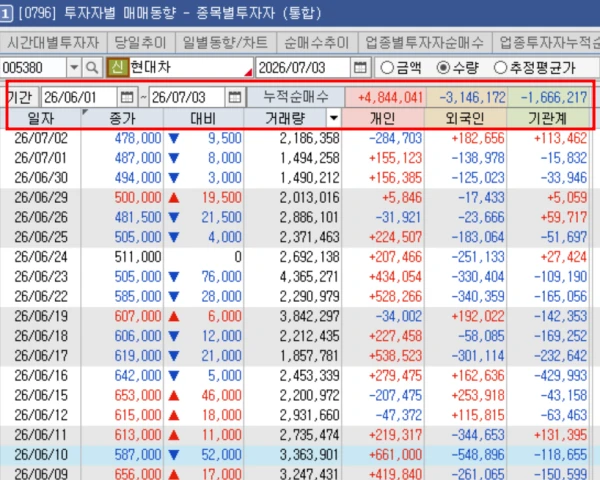Open calendar next to date 2026/07/03
Image resolution: width=600 pixels, height=480 pixels.
point(360,68)
